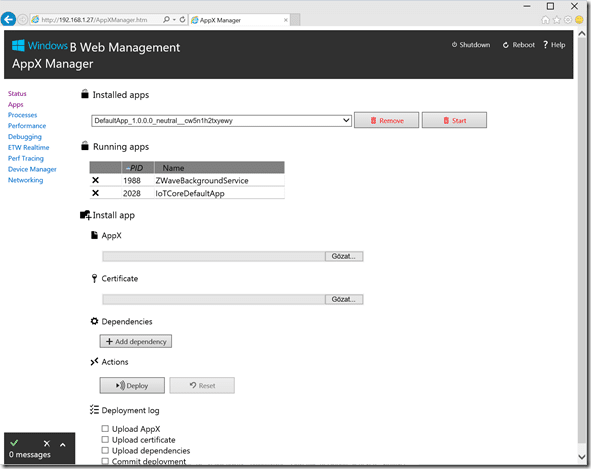The width and height of the screenshot is (591, 469).
Task: Open the installed apps dropdown list
Action: 221,121
